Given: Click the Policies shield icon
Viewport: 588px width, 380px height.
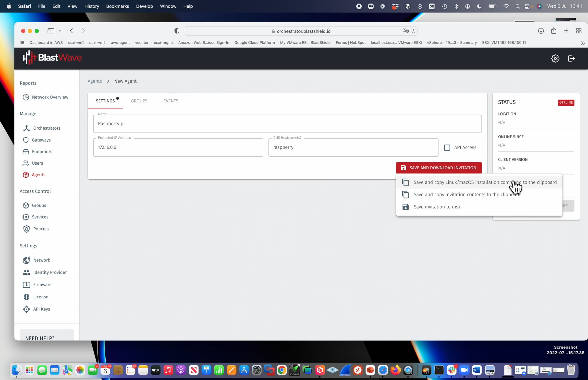Looking at the screenshot, I should coord(26,229).
